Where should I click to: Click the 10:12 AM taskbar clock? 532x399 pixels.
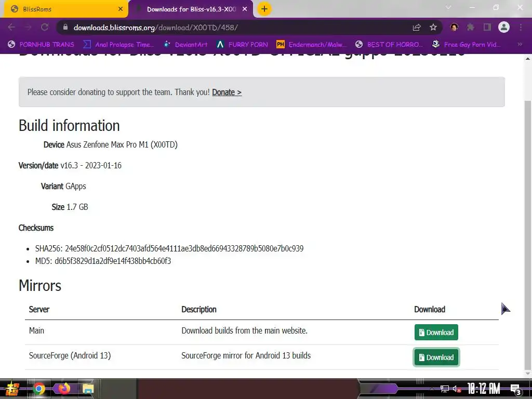click(x=484, y=389)
